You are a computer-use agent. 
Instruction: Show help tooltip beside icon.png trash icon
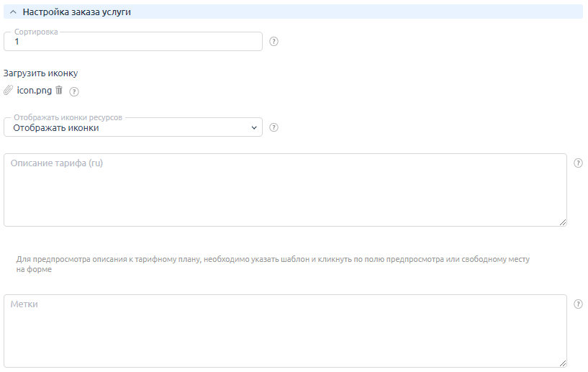tap(74, 91)
